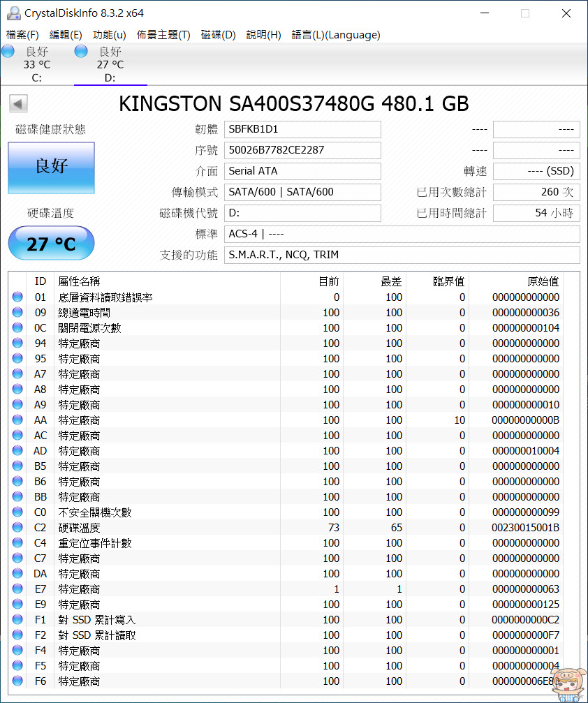Click the 屬性名稱 column header
The width and height of the screenshot is (588, 703).
pyautogui.click(x=167, y=281)
